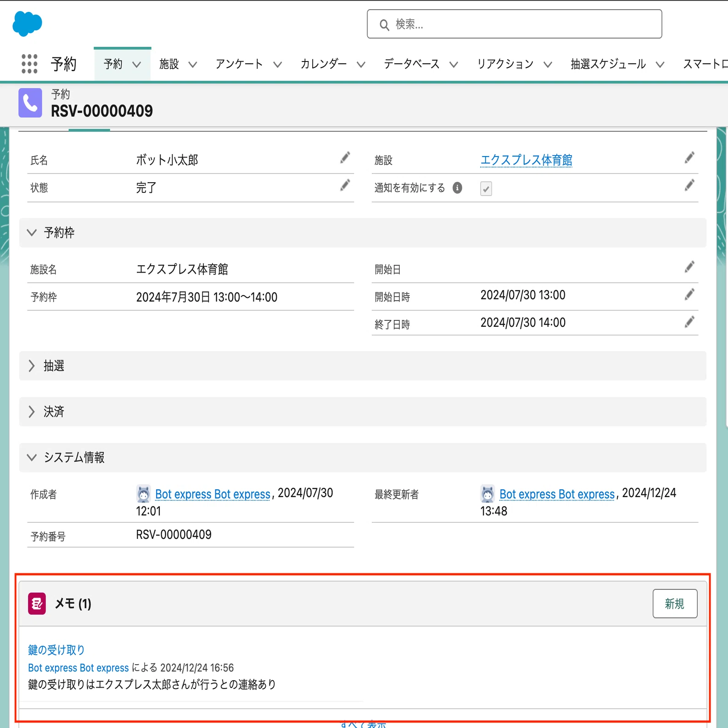Screen dimensions: 728x728
Task: Open the アンケート tab
Action: 239,64
